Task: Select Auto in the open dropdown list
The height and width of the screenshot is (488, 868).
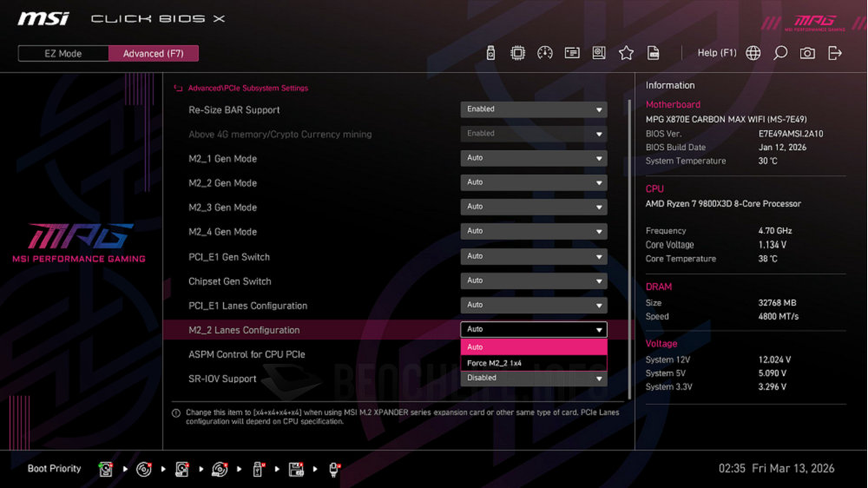Action: click(x=533, y=347)
